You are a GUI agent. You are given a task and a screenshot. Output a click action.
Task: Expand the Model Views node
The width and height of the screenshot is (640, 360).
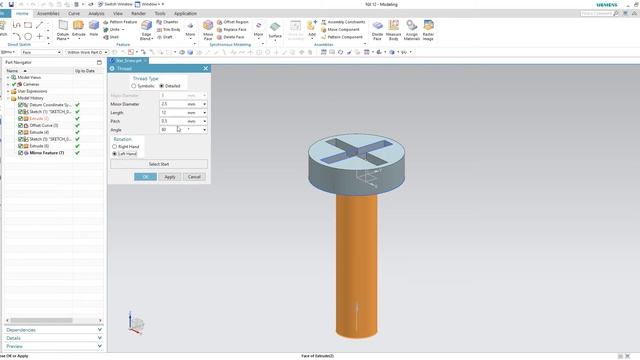coord(8,77)
